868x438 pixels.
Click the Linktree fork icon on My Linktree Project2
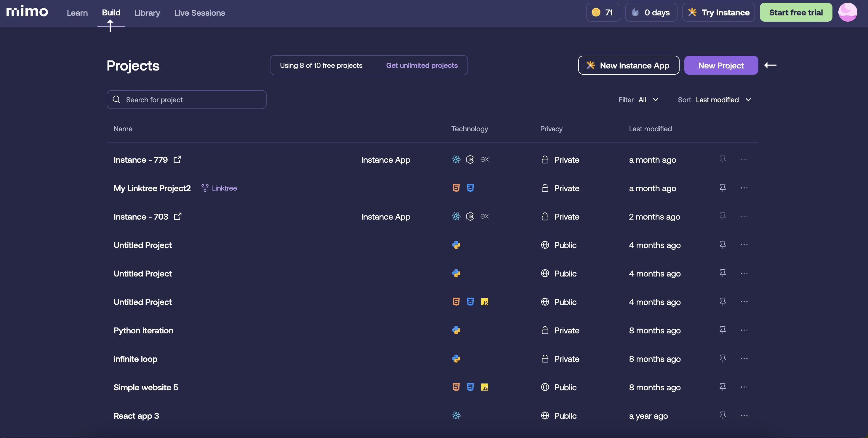pyautogui.click(x=204, y=188)
